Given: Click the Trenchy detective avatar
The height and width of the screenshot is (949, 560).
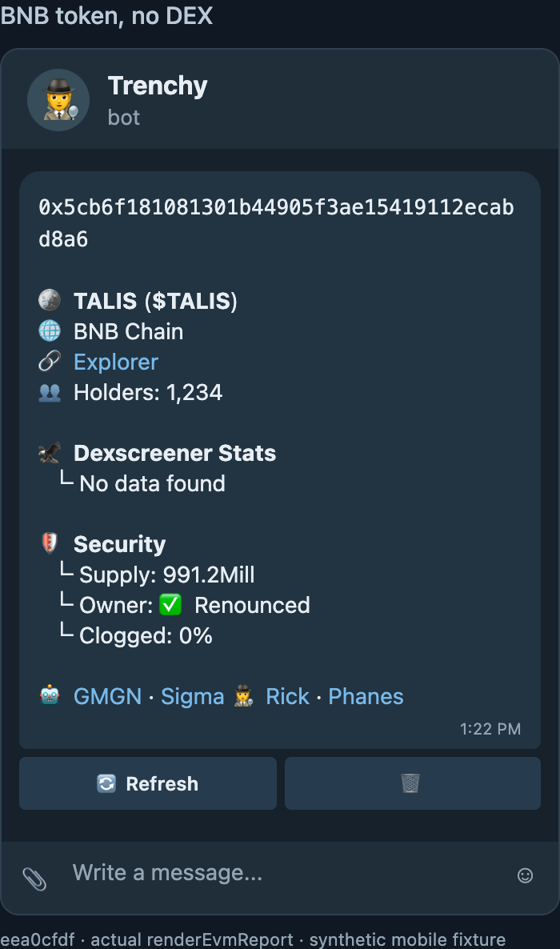Looking at the screenshot, I should (x=58, y=100).
